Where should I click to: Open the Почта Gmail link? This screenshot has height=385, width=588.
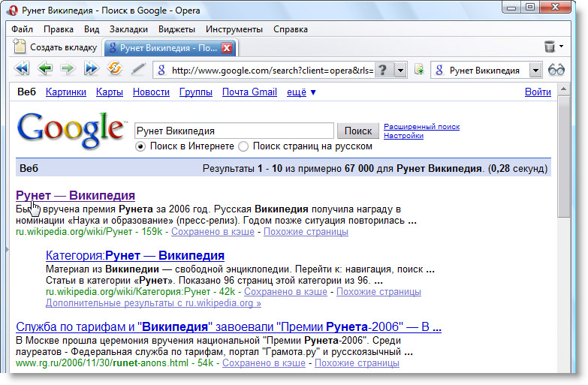coord(249,92)
